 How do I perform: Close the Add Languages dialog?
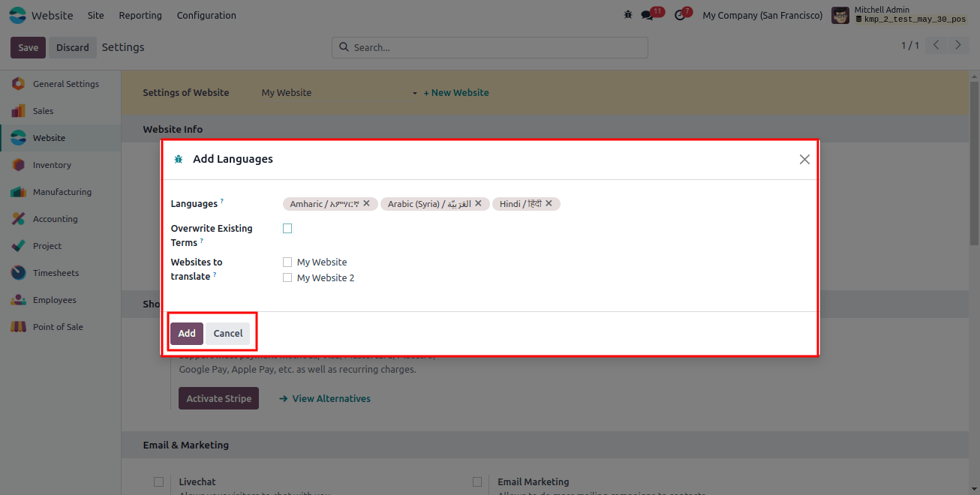[x=804, y=159]
